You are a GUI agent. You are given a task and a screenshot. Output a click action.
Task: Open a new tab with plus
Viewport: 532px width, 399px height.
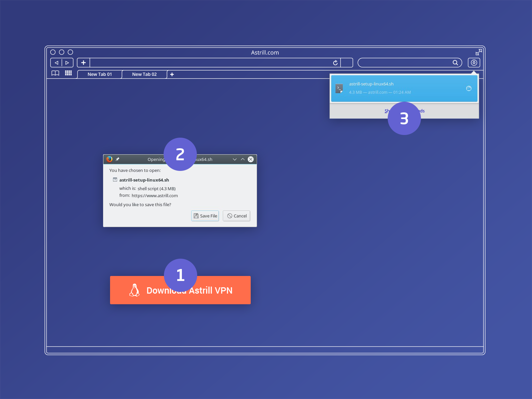[172, 74]
